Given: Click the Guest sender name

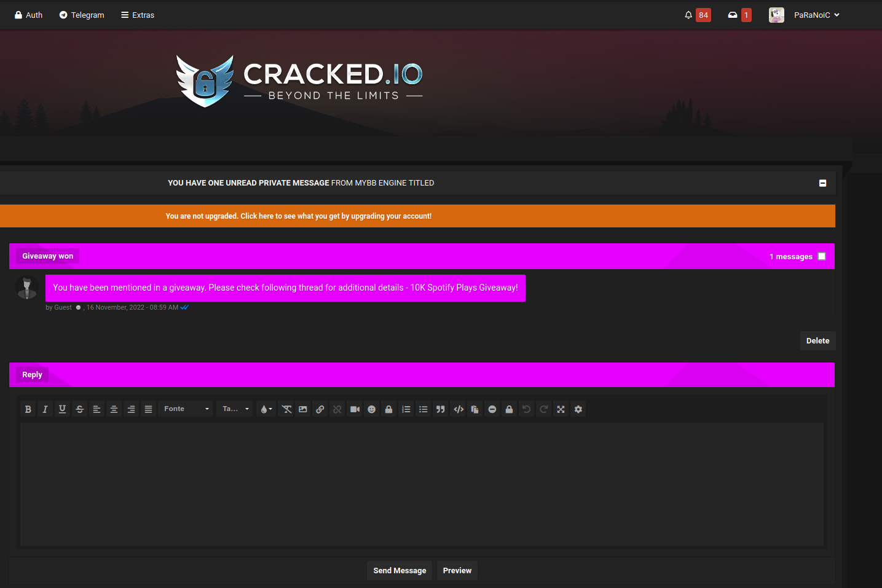Looking at the screenshot, I should click(x=63, y=307).
